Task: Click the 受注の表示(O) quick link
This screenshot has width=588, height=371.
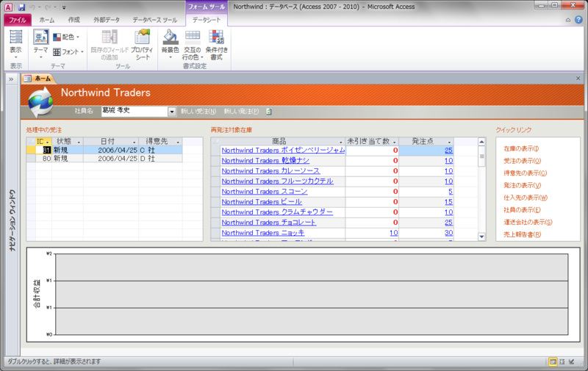Action: (x=523, y=161)
